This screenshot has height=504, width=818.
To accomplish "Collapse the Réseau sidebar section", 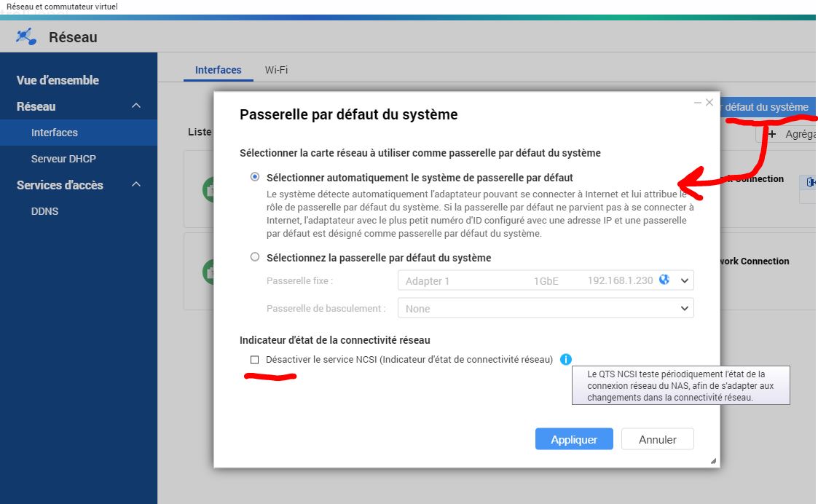I will [136, 106].
